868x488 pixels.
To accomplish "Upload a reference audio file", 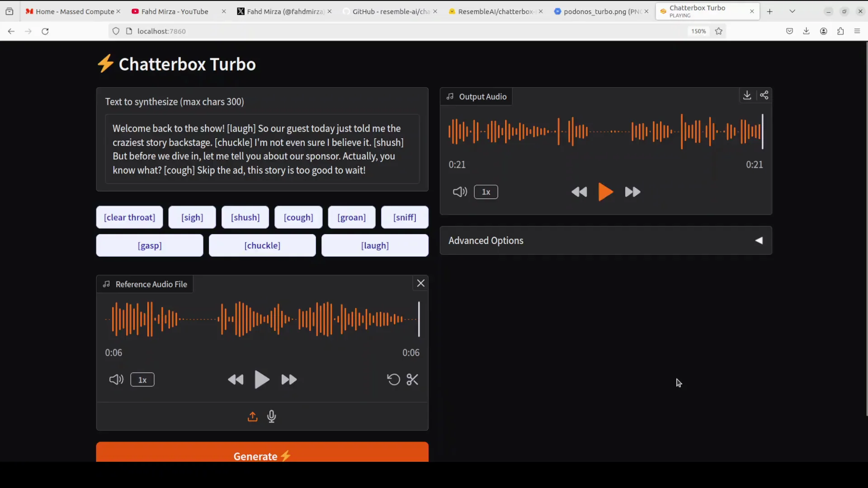I will coord(252,417).
